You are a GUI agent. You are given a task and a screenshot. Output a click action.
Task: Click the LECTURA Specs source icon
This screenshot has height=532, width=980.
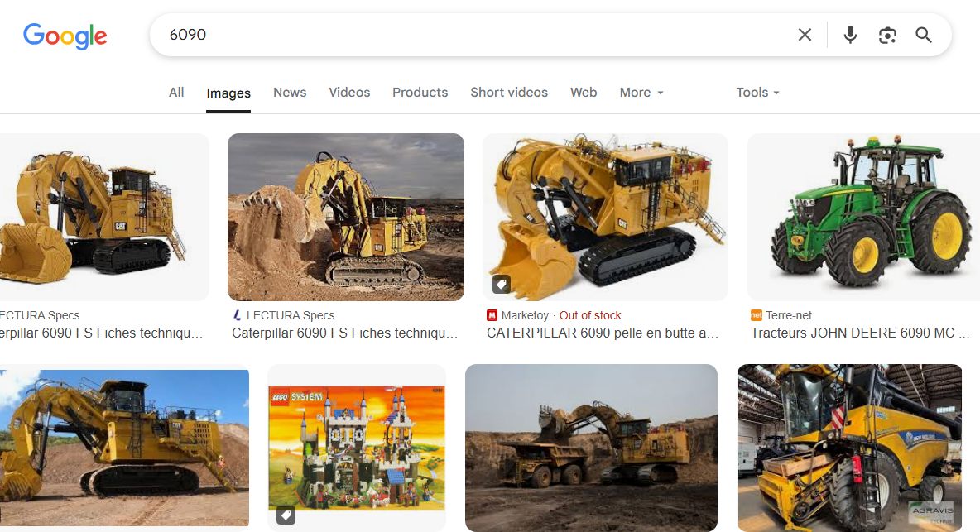(x=237, y=315)
